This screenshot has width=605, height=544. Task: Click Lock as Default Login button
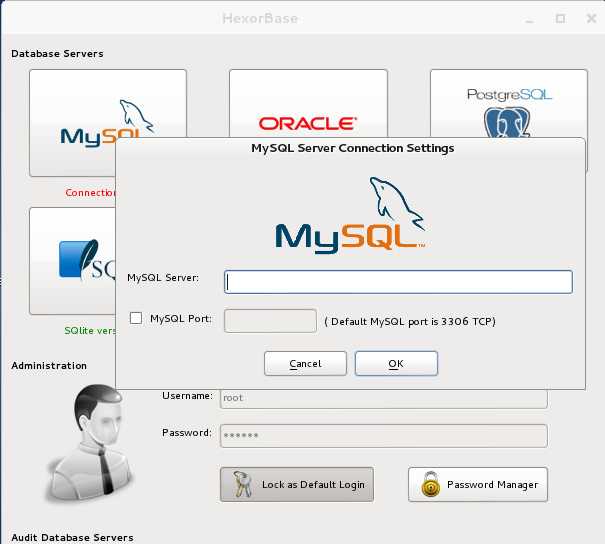[x=297, y=484]
